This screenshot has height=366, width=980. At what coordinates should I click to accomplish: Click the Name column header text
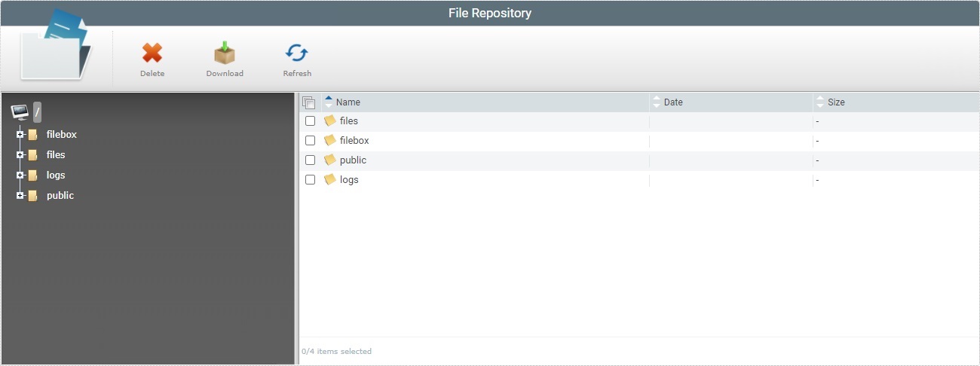348,102
